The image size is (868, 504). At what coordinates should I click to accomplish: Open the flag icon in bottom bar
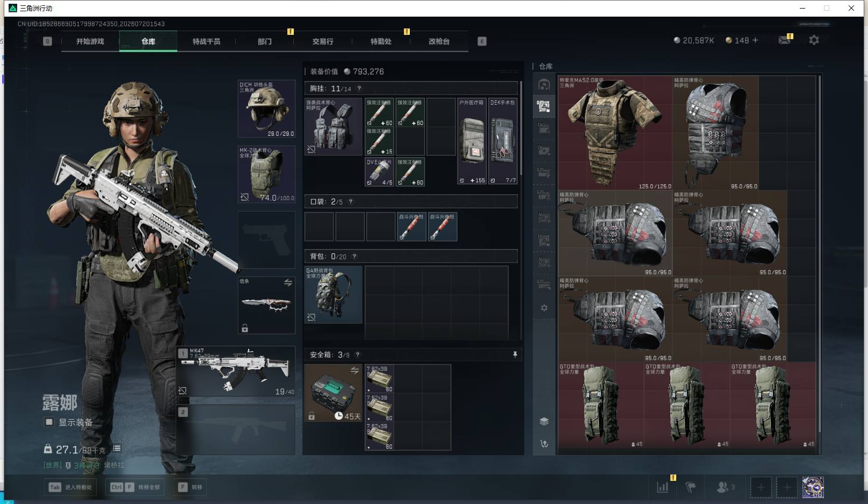(691, 487)
